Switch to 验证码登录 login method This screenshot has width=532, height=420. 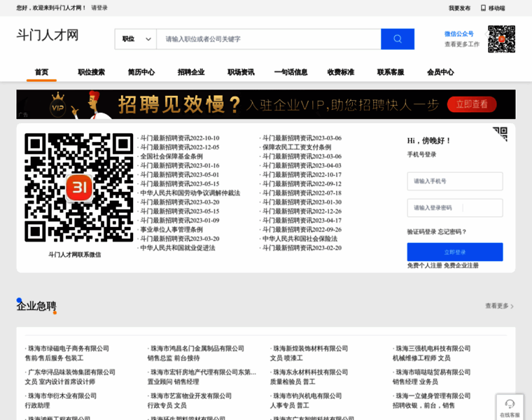point(421,232)
